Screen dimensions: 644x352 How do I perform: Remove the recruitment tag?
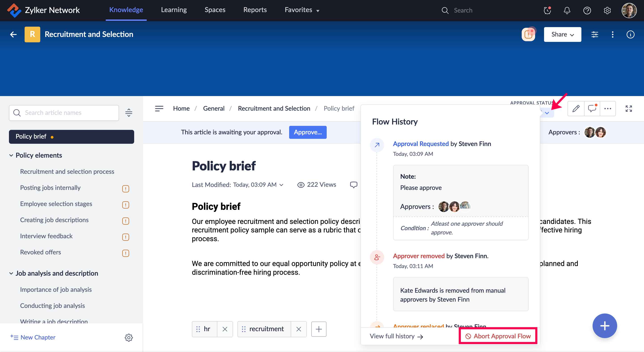(x=299, y=329)
